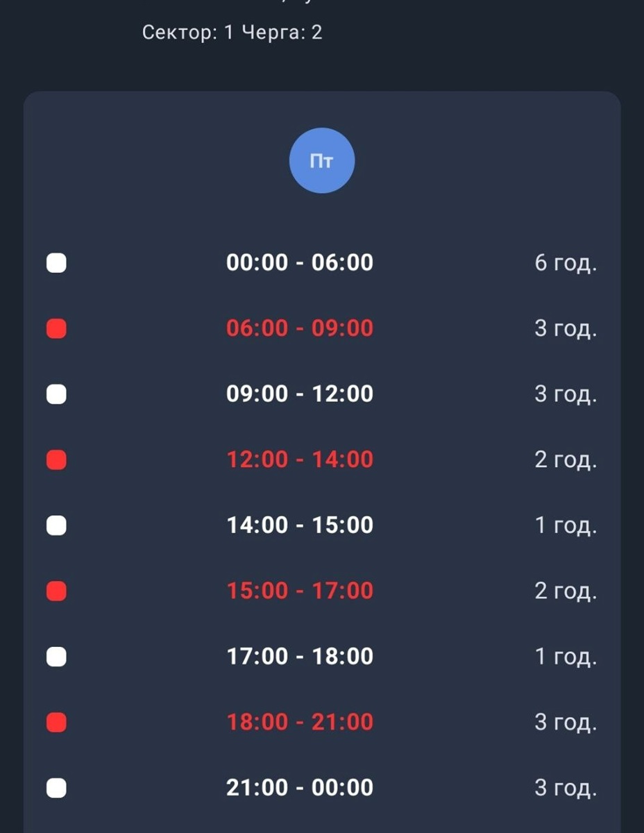Click the 1 год. label for 14:00 - 15:00
Image resolution: width=644 pixels, height=833 pixels.
coord(566,525)
